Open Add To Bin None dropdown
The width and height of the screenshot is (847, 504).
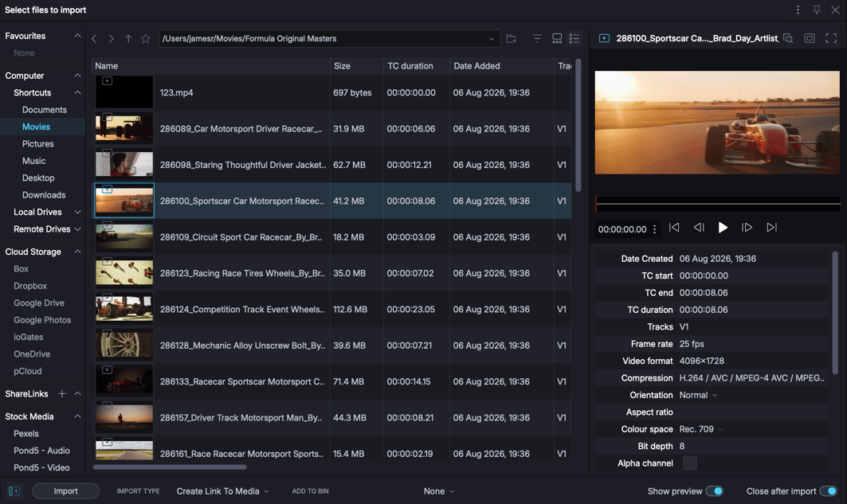[438, 491]
